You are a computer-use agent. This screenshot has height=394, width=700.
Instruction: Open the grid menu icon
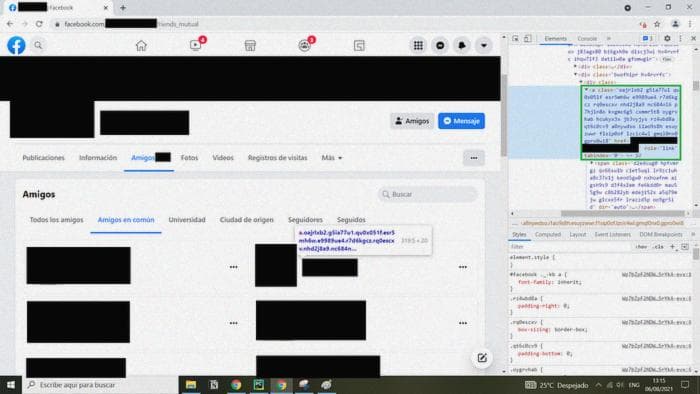[x=418, y=45]
